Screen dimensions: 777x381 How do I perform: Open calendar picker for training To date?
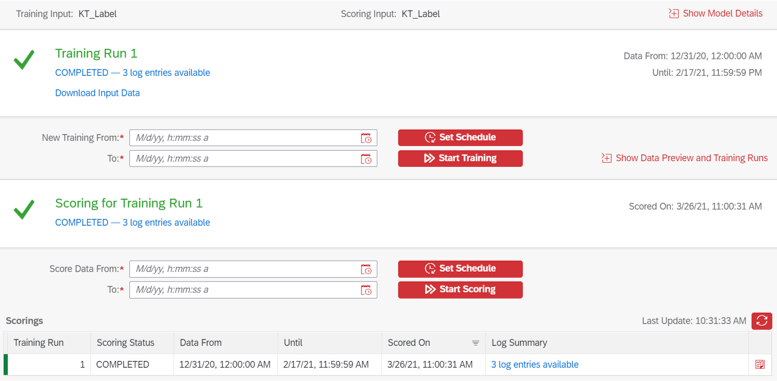coord(366,159)
